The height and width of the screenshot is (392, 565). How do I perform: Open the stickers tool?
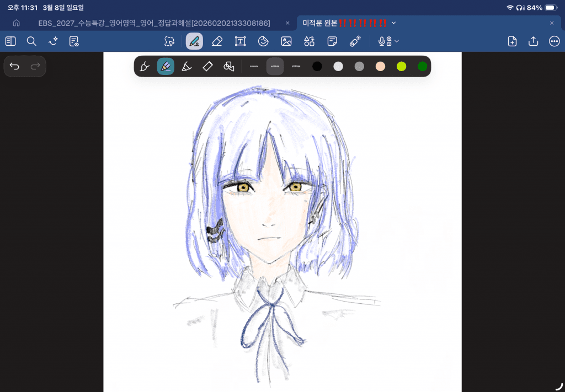263,41
